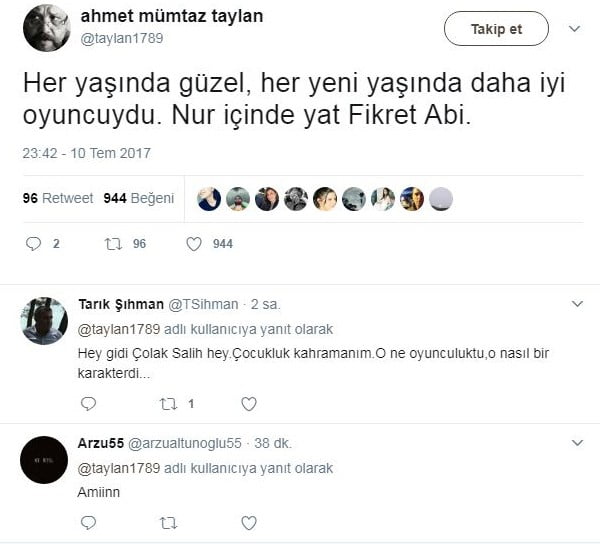The width and height of the screenshot is (600, 544).
Task: Open main tweet options chevron
Action: 574,29
